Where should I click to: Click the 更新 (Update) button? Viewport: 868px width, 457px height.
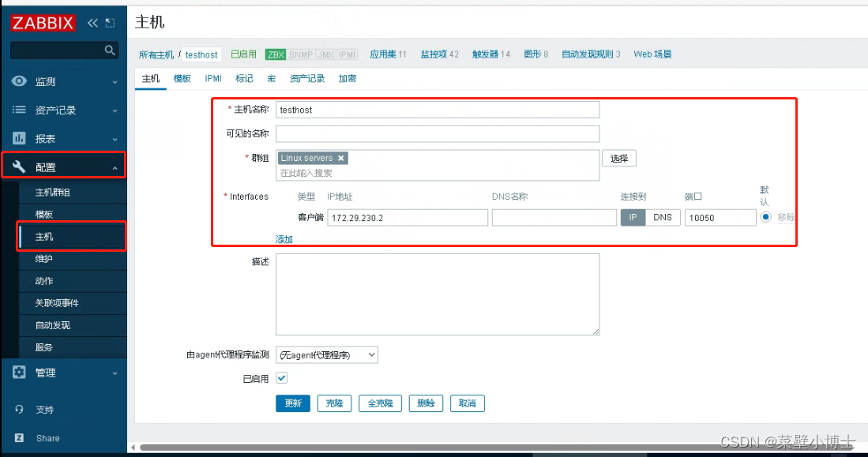tap(293, 403)
